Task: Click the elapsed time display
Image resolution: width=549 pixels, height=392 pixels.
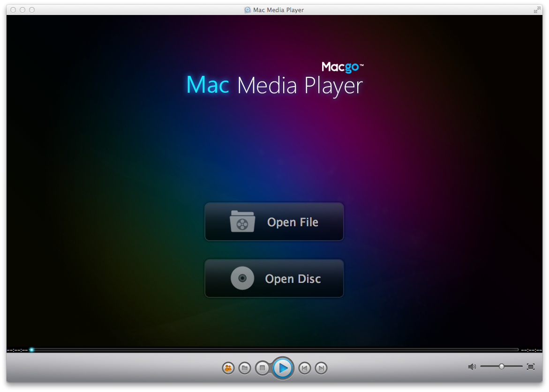Action: point(17,350)
